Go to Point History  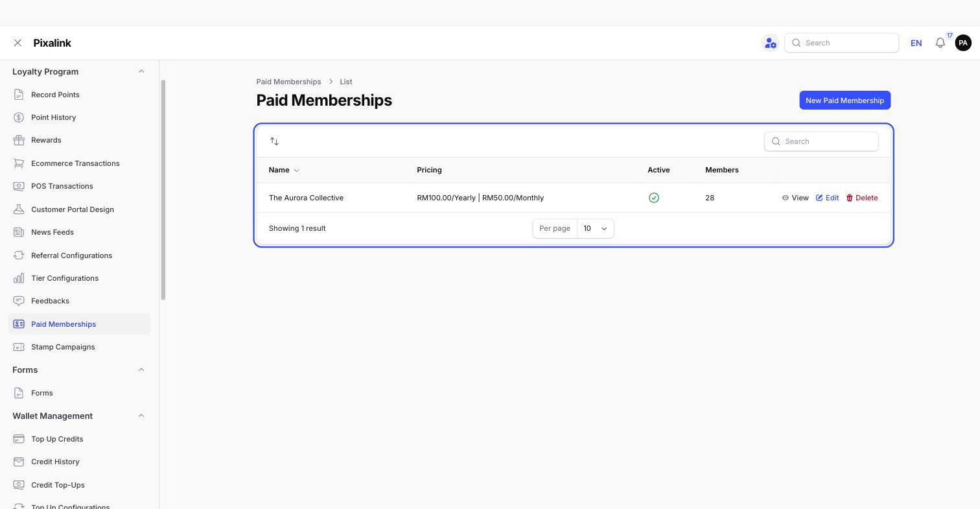click(80, 117)
